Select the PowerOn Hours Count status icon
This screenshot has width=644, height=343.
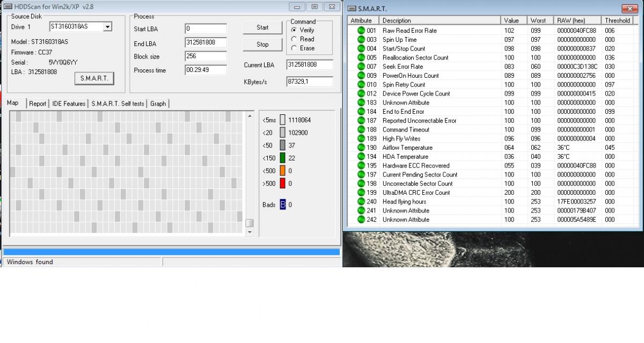(x=360, y=76)
